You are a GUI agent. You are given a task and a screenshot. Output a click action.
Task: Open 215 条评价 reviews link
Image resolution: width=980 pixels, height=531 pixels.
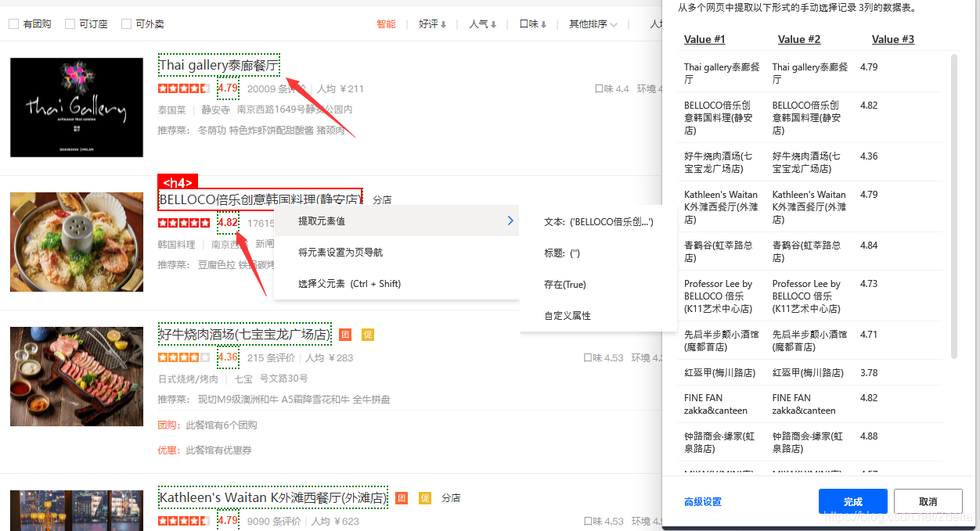pyautogui.click(x=271, y=357)
